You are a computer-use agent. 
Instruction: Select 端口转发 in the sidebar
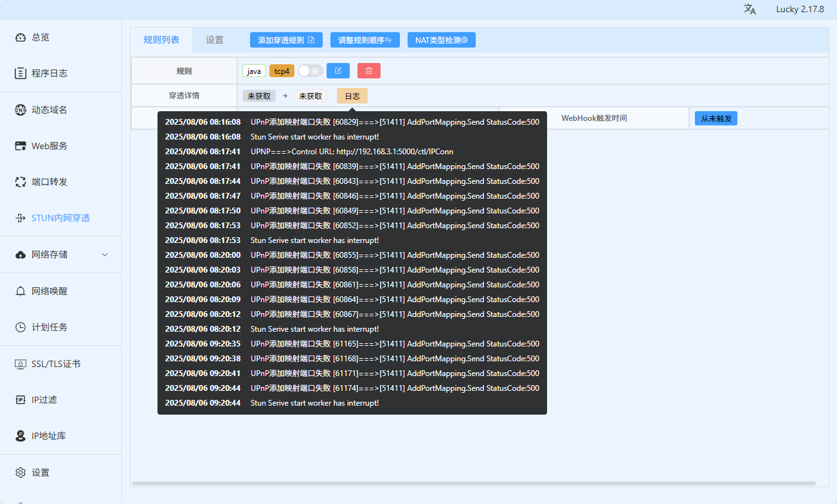(x=49, y=182)
